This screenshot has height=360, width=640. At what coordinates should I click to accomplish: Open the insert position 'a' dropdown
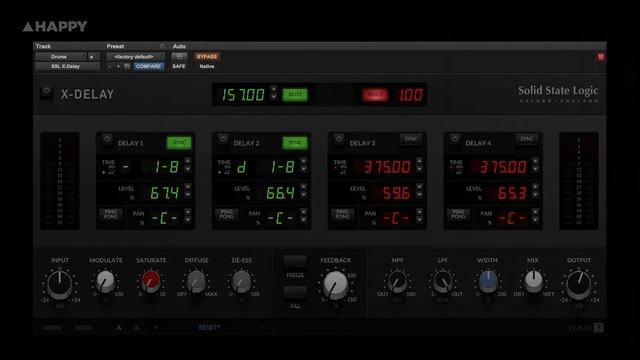[x=94, y=56]
